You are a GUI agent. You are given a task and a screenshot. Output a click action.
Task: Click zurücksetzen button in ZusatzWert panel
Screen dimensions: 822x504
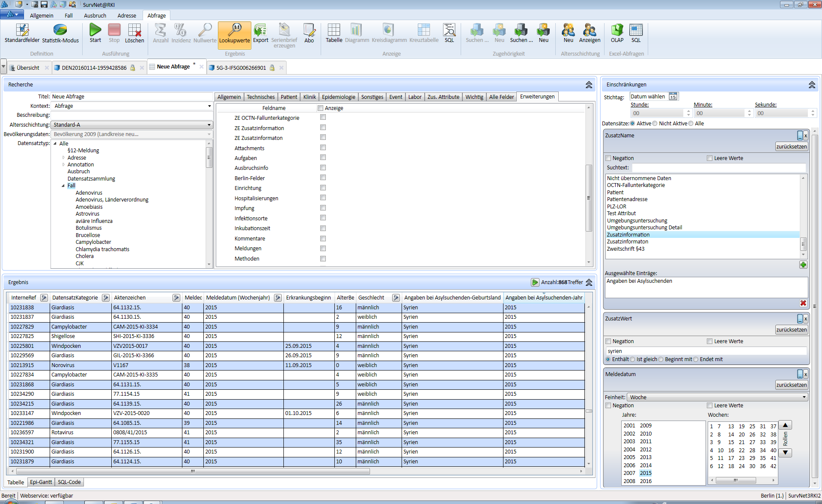791,330
